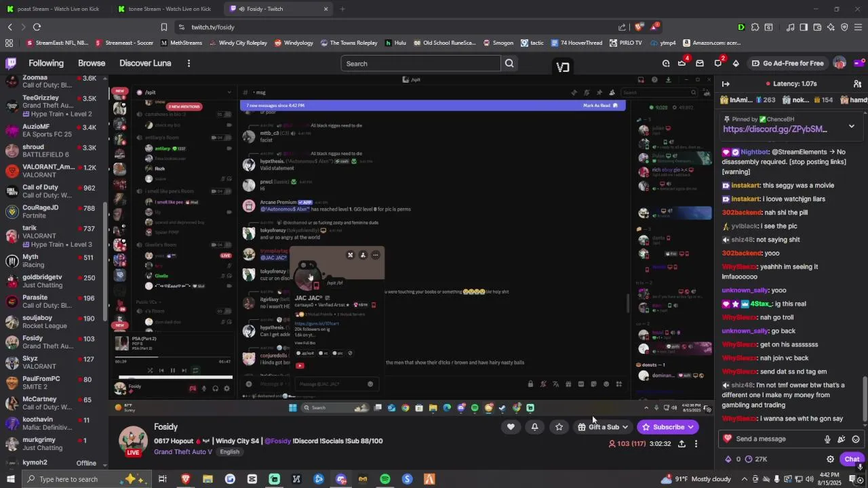Expand the Subscribe dropdown
This screenshot has width=868, height=488.
point(691,427)
